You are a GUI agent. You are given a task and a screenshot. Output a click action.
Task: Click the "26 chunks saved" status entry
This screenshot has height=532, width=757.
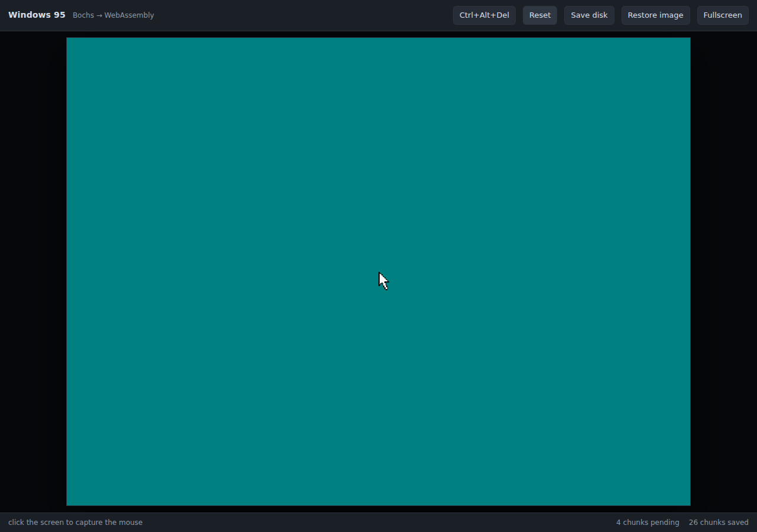click(x=719, y=523)
